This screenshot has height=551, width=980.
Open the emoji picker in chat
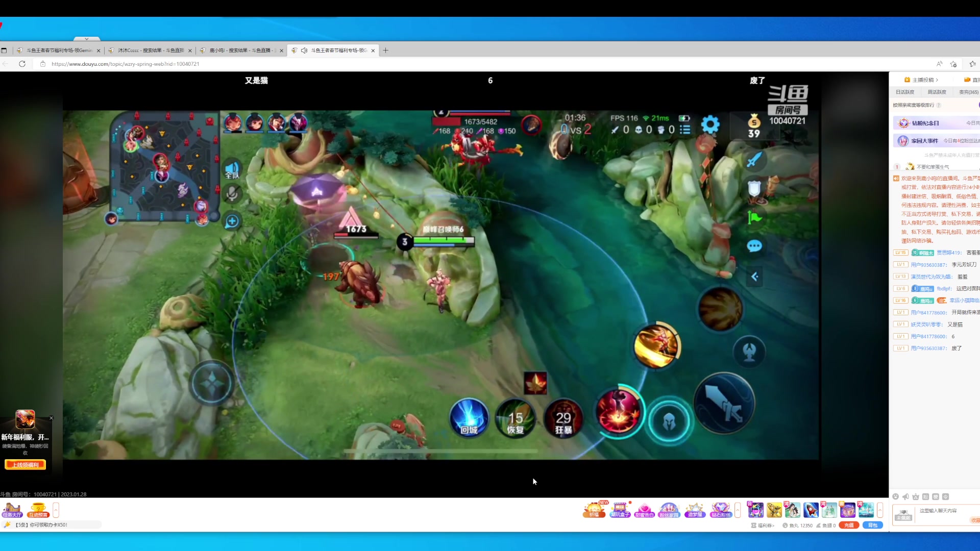[x=895, y=496]
